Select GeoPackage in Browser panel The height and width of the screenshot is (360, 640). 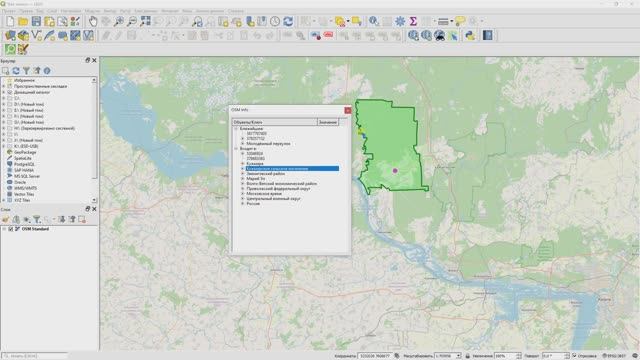pyautogui.click(x=25, y=152)
